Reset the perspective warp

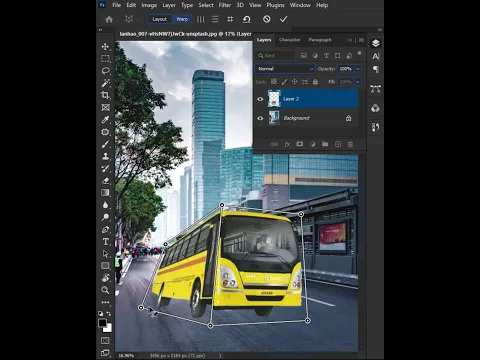[x=247, y=19]
